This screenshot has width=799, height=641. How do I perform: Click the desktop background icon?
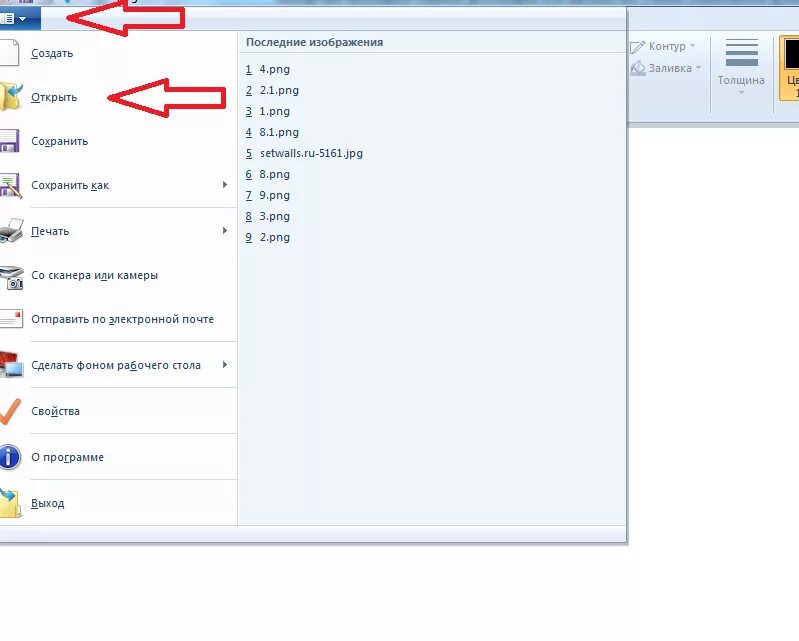click(x=11, y=365)
